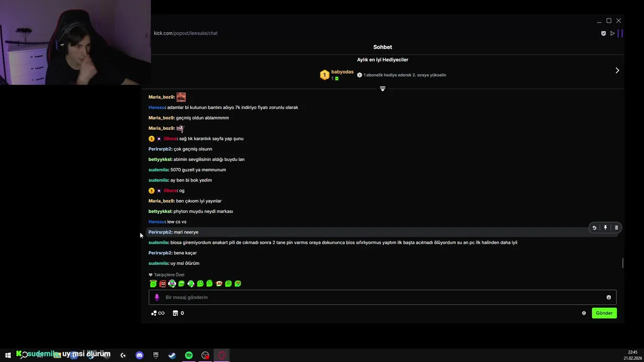Collapse the gifters leaderboard panel handle
Viewport: 644px width, 362px height.
pyautogui.click(x=382, y=88)
